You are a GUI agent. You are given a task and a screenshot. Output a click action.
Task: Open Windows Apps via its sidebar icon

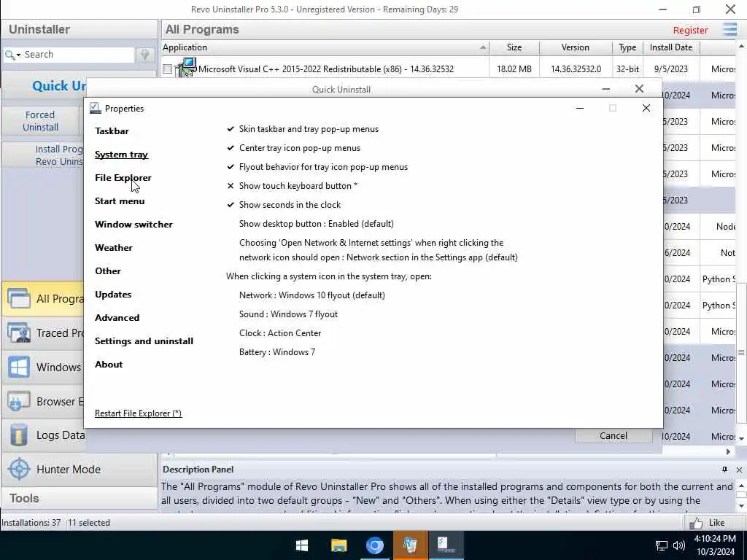18,367
